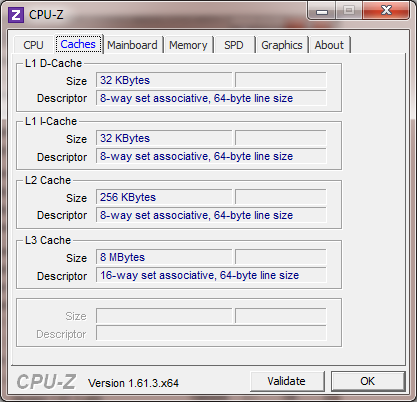Open the Mainboard tab
The height and width of the screenshot is (402, 417).
click(132, 45)
